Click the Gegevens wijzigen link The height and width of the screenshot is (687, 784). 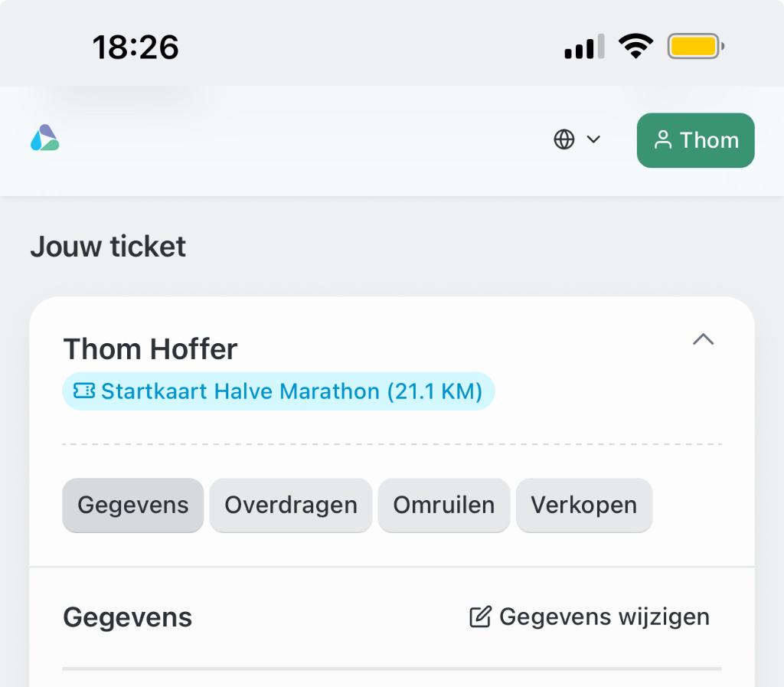point(604,616)
